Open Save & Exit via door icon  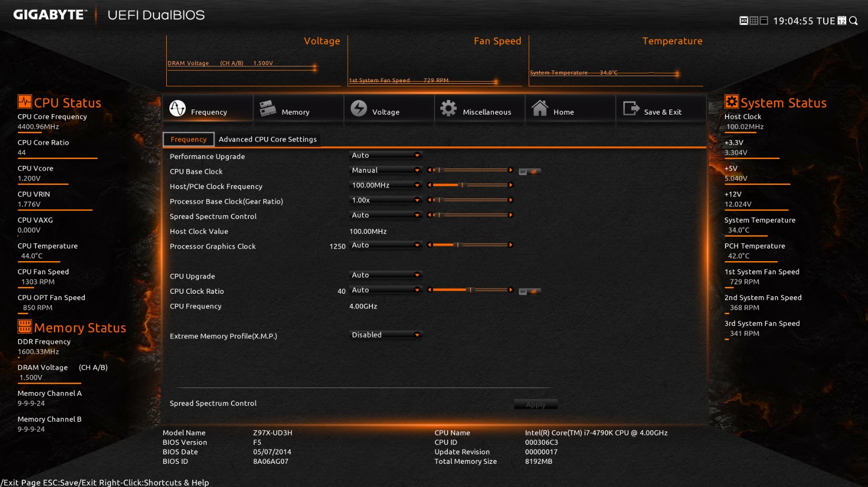(631, 108)
